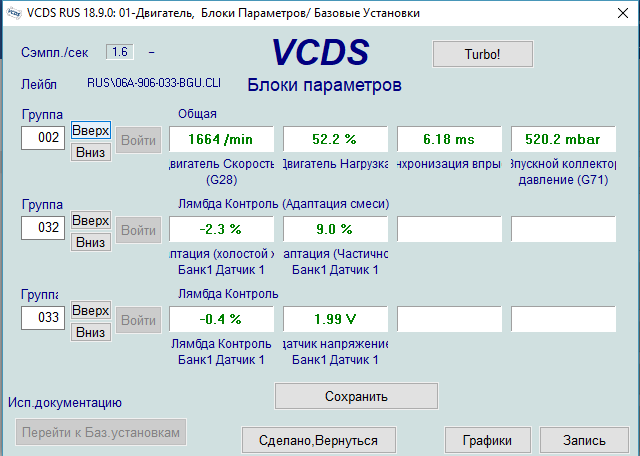Click the Общая group title
The image size is (640, 456).
197,114
